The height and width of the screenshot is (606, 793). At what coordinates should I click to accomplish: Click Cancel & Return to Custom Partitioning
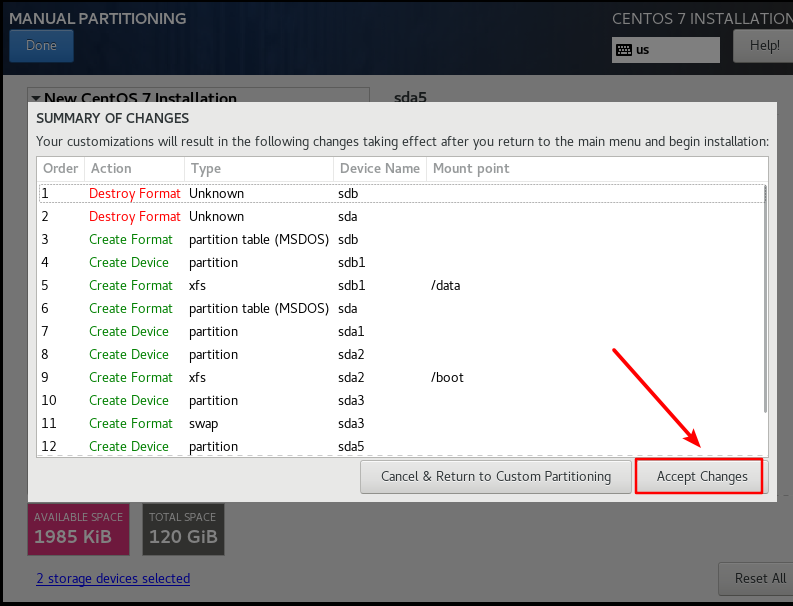(x=496, y=477)
